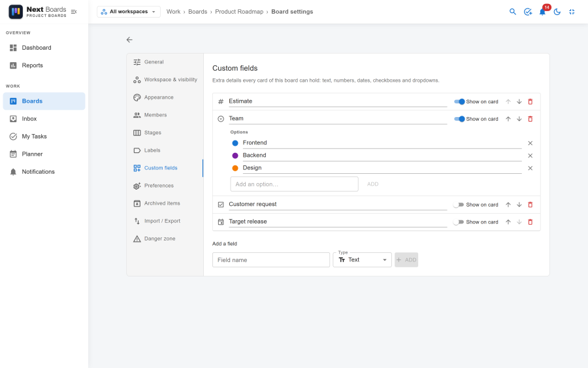Click the quick add task icon
Image resolution: width=588 pixels, height=368 pixels.
point(528,12)
